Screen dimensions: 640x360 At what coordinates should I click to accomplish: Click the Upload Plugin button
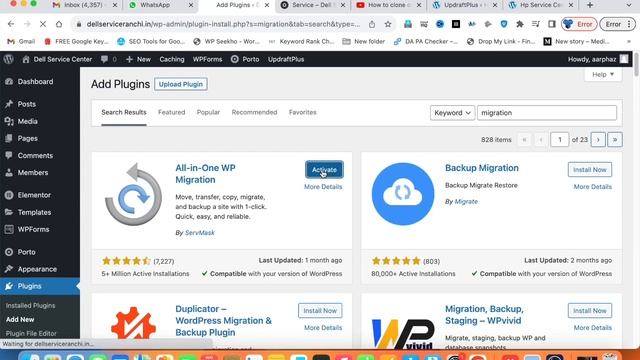[181, 84]
